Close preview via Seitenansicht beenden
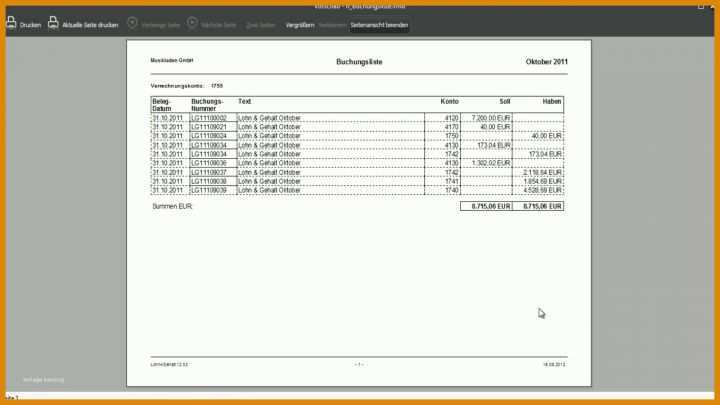 pyautogui.click(x=379, y=25)
